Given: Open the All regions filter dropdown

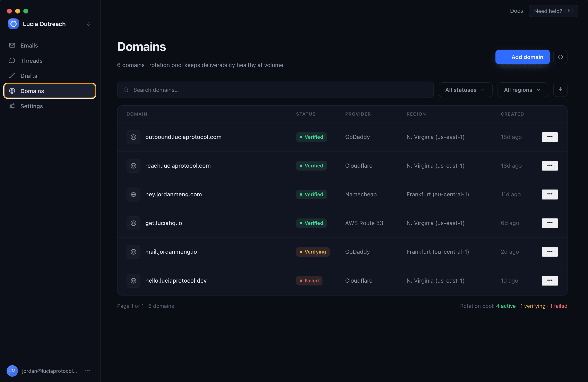Looking at the screenshot, I should tap(522, 90).
